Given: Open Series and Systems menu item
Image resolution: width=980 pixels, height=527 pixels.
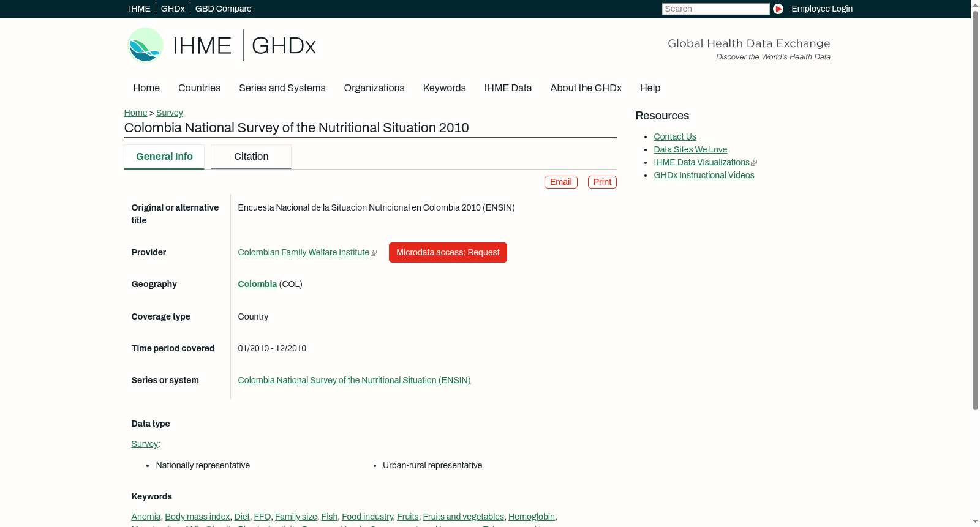Looking at the screenshot, I should pyautogui.click(x=282, y=88).
